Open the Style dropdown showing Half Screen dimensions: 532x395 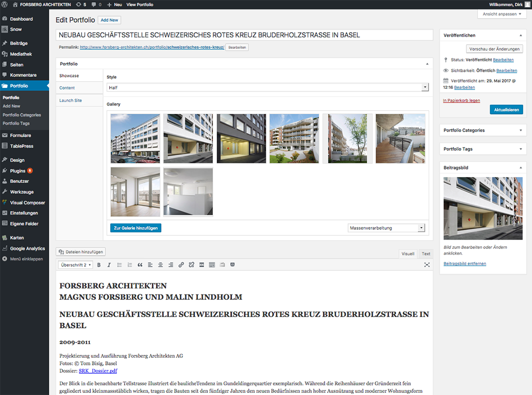pyautogui.click(x=268, y=87)
